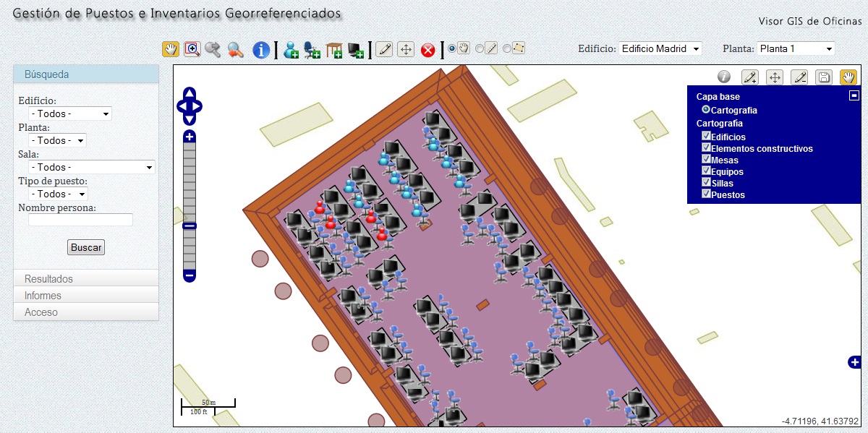Select the hand mode radio button
The width and height of the screenshot is (868, 433).
(x=453, y=48)
